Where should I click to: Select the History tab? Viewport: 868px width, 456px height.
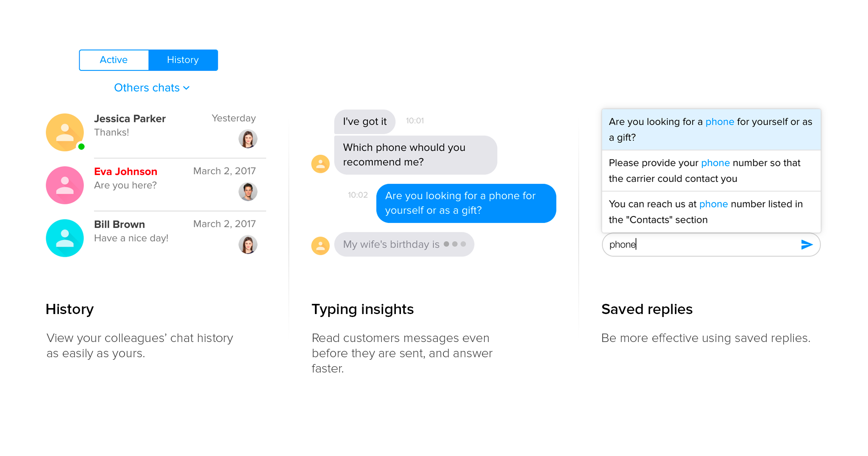[x=183, y=60]
